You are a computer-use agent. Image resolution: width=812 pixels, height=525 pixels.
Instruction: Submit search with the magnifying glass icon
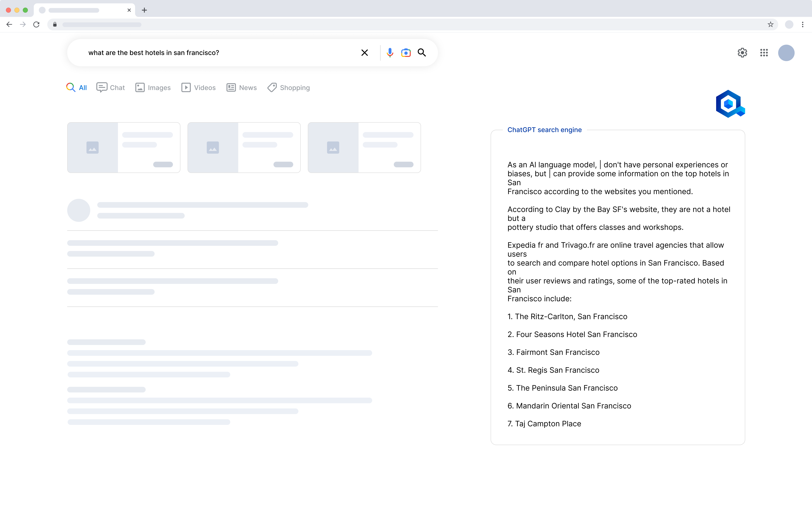[x=422, y=52]
